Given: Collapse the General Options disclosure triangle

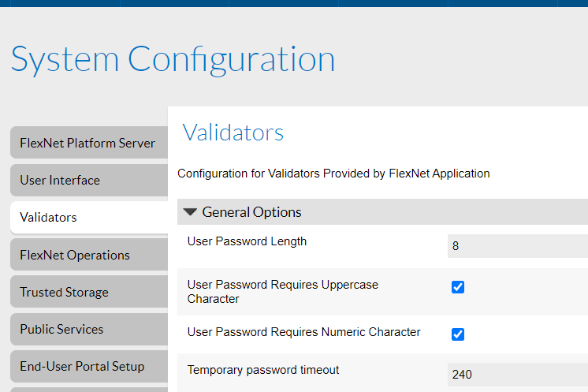Looking at the screenshot, I should (190, 212).
